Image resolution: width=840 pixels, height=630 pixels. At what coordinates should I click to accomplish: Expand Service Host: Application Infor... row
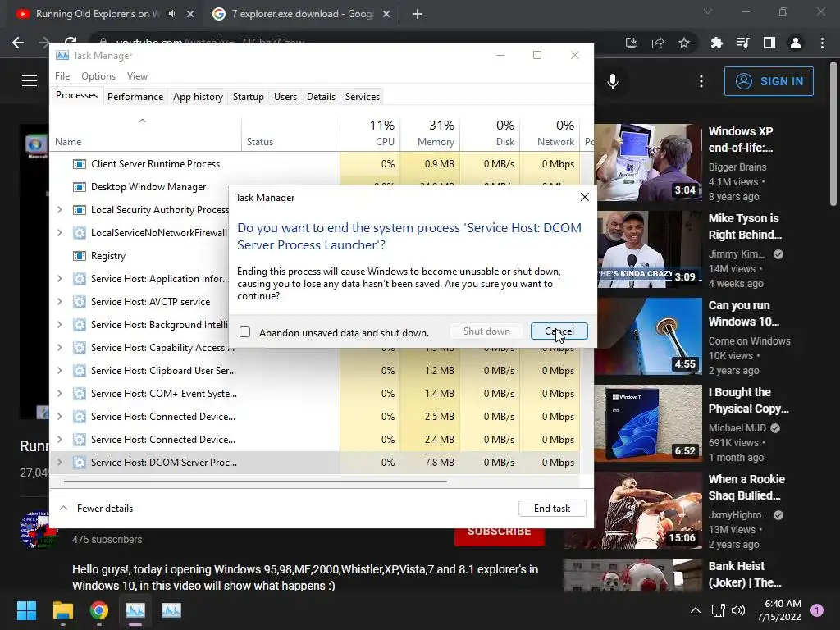point(59,279)
